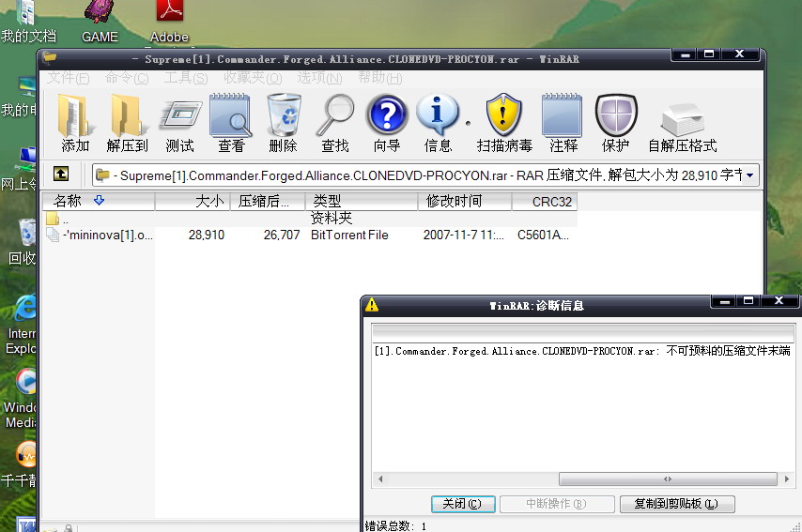Click the 关闭(C) button in the dialog
This screenshot has height=532, width=802.
click(x=462, y=504)
